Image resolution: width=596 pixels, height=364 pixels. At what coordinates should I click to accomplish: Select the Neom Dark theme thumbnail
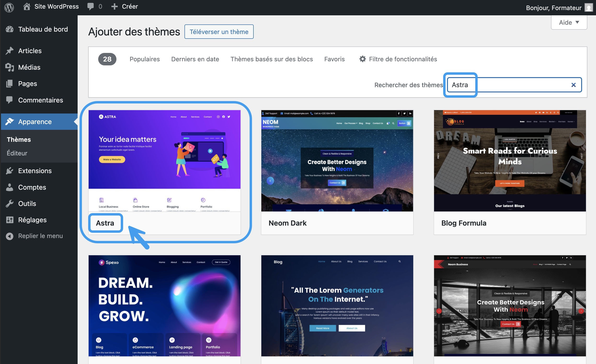click(337, 161)
